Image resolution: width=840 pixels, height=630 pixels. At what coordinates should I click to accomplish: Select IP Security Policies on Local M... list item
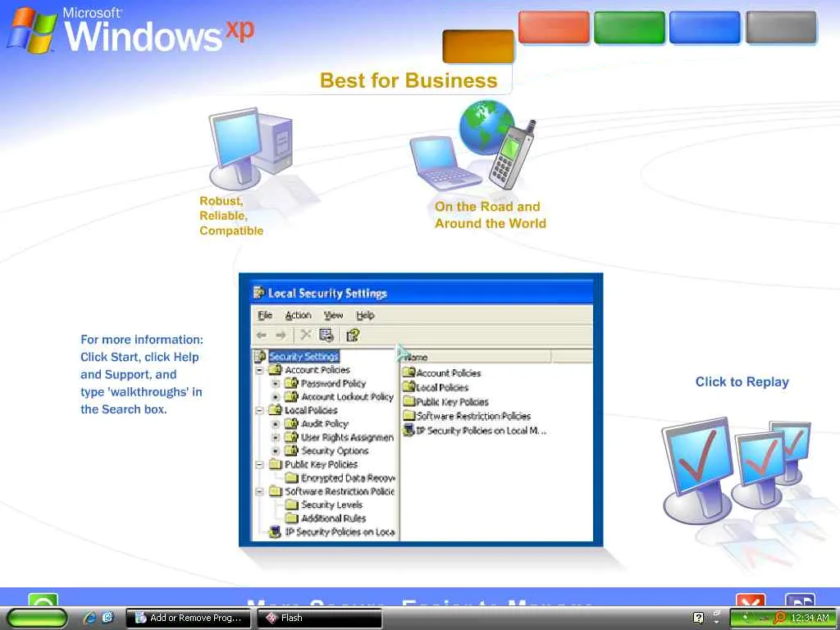481,431
